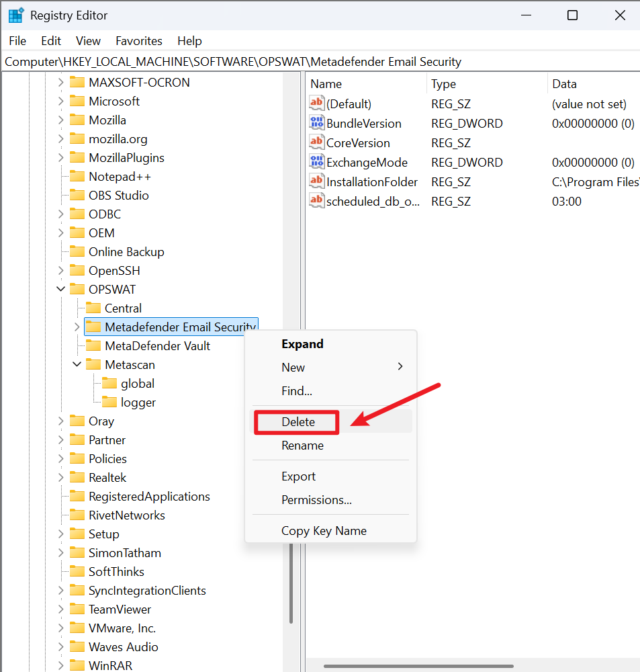Click the Realtek key folder icon
The image size is (640, 672).
(x=77, y=477)
